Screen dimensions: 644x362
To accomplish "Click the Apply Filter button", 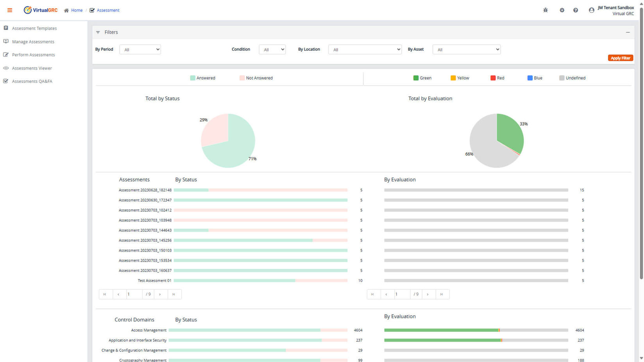I will click(620, 58).
